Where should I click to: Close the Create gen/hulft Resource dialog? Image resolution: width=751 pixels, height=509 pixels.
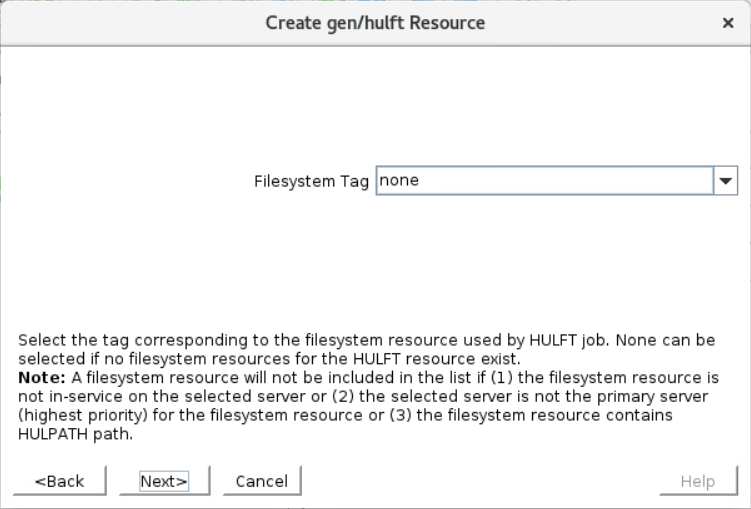(x=728, y=23)
